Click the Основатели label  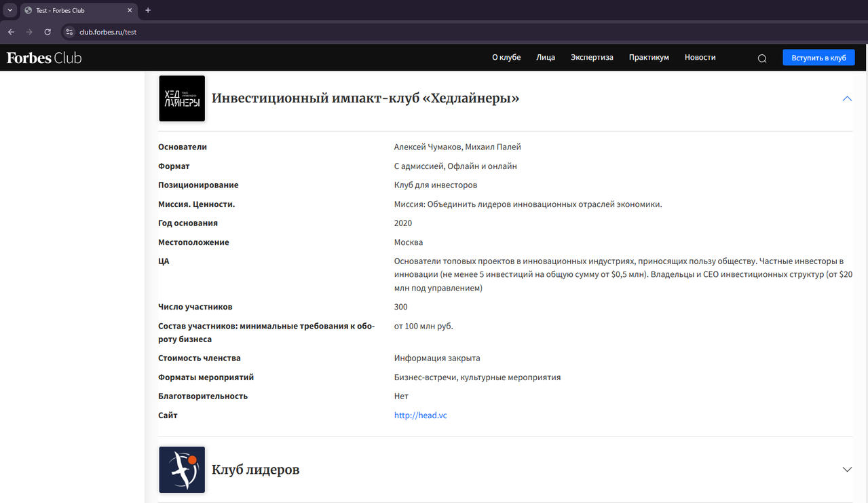coord(183,147)
